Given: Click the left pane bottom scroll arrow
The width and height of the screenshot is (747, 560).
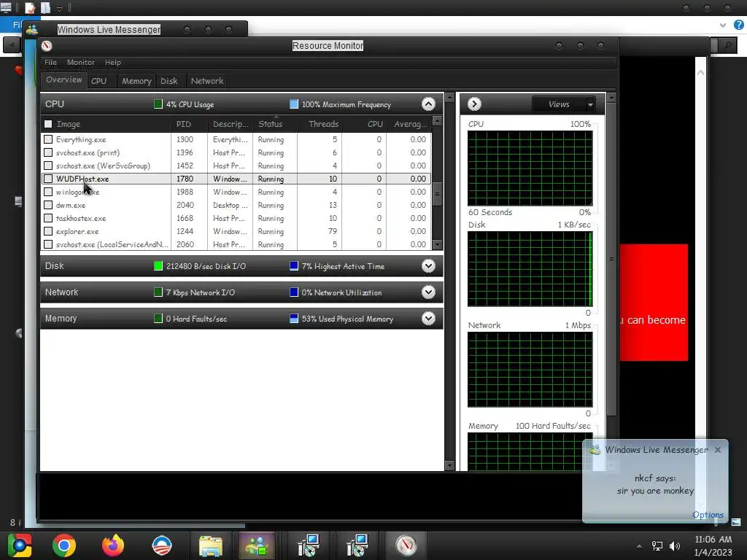Looking at the screenshot, I should [x=449, y=465].
